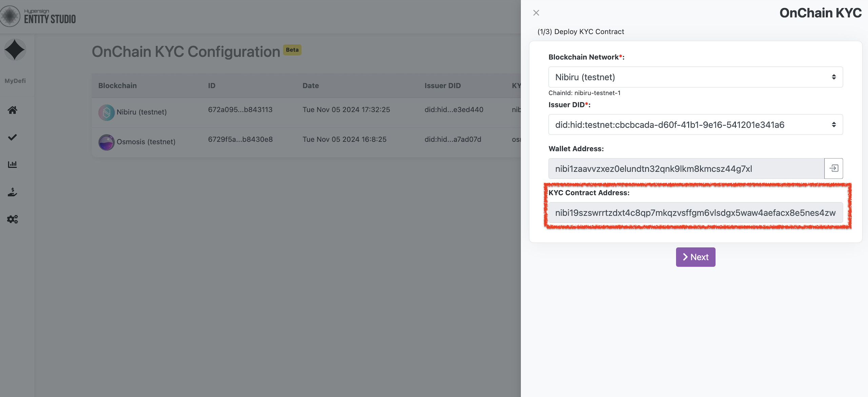This screenshot has width=868, height=397.
Task: Click the KYC Contract Address field
Action: click(x=695, y=213)
